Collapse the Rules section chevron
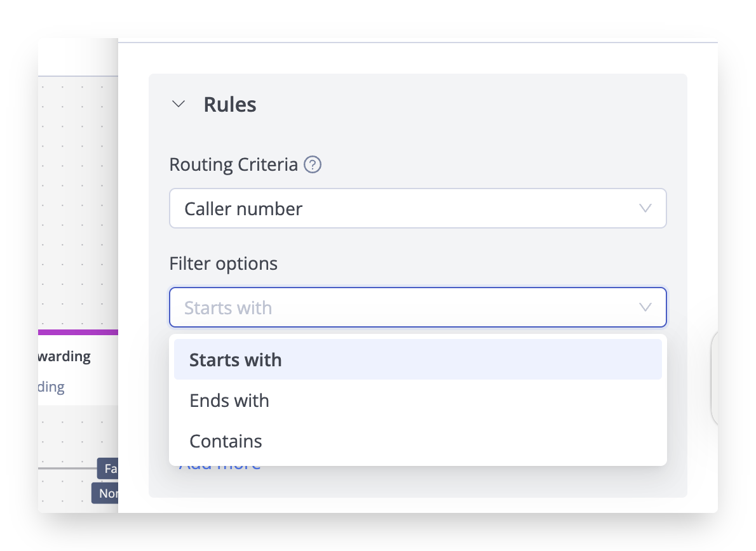The width and height of the screenshot is (756, 551). point(179,104)
